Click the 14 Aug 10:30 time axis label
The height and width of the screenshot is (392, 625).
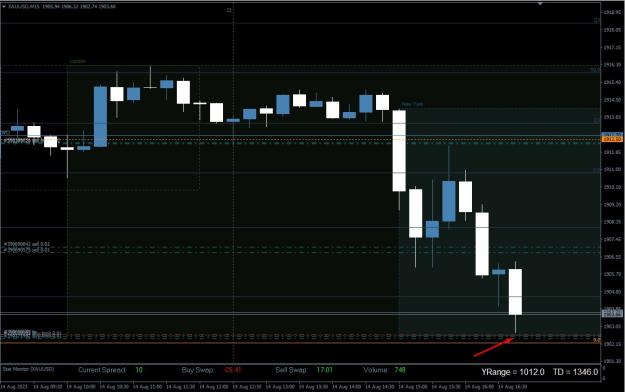click(x=114, y=387)
